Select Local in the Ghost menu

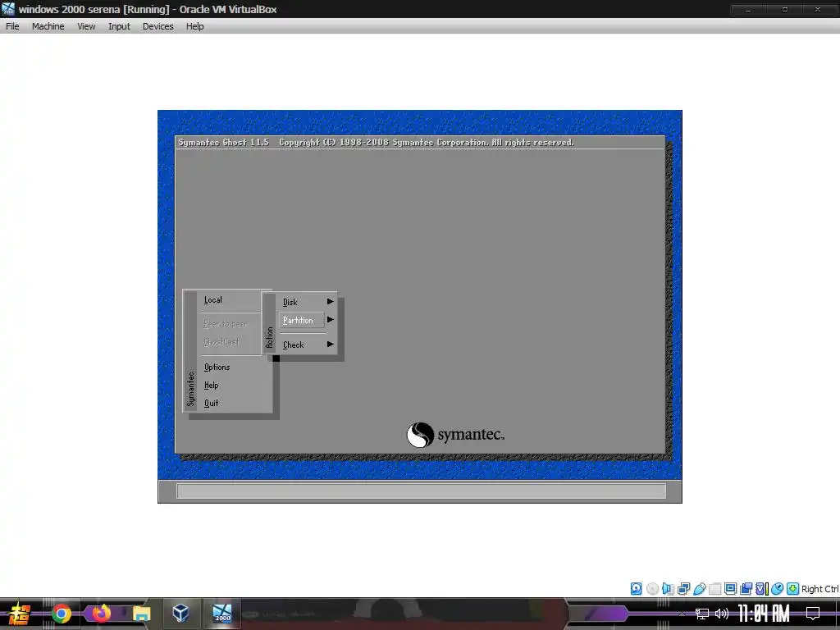coord(212,300)
